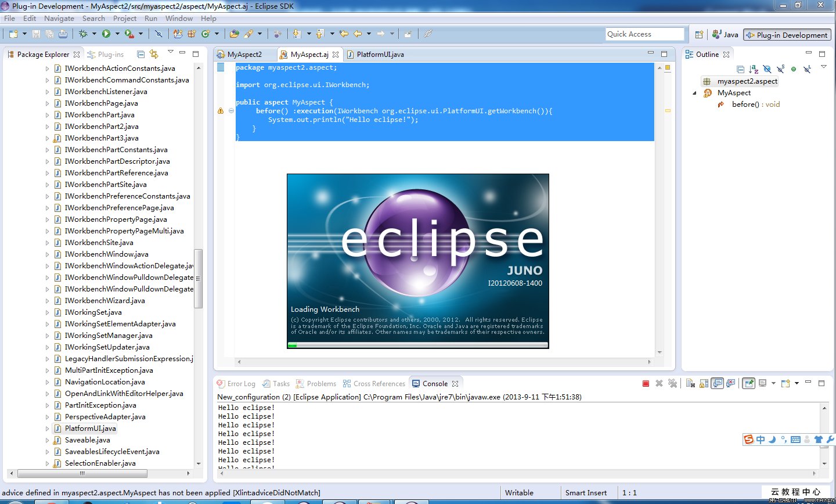This screenshot has width=836, height=504.
Task: Fold the before() advice with the collapse marker
Action: point(231,111)
